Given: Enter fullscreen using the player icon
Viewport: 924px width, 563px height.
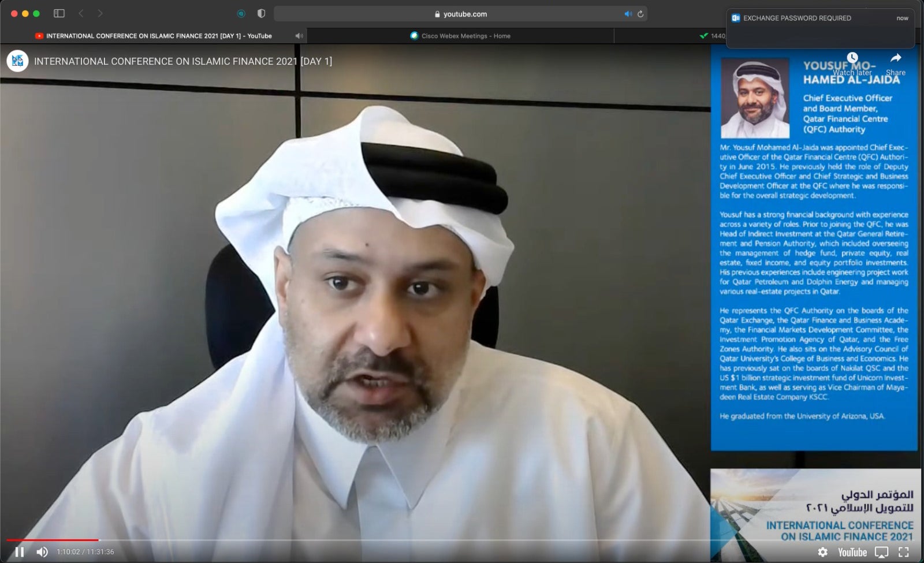Looking at the screenshot, I should (903, 552).
